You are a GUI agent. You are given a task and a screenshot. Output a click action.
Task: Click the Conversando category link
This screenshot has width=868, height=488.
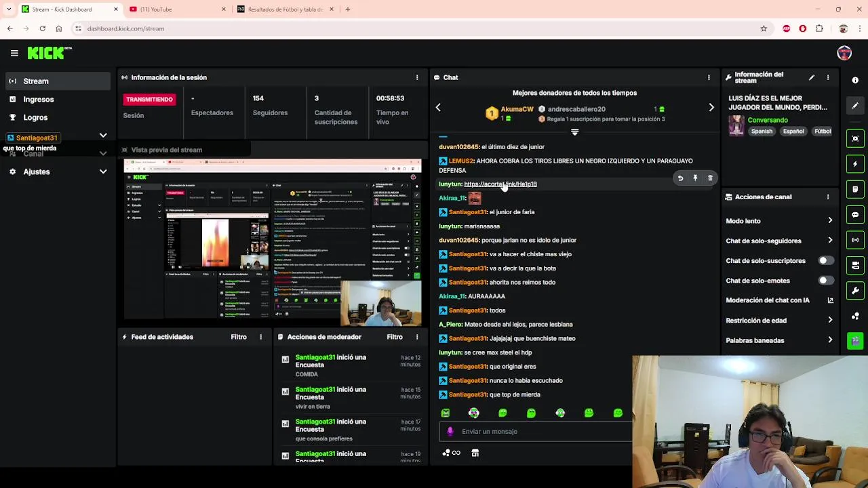click(768, 120)
